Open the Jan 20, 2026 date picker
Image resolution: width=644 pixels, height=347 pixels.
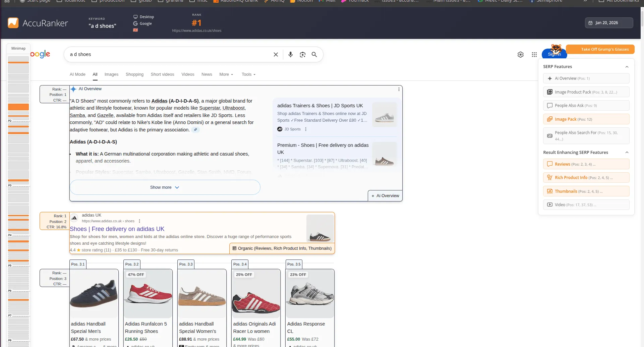pyautogui.click(x=609, y=23)
